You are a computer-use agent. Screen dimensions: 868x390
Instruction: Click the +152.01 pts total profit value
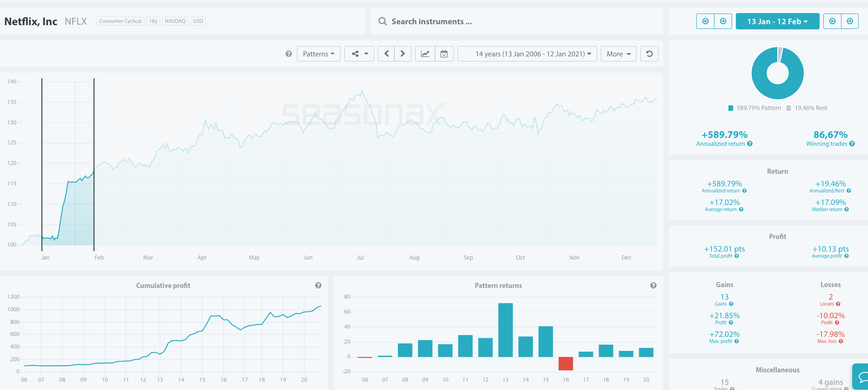coord(725,249)
